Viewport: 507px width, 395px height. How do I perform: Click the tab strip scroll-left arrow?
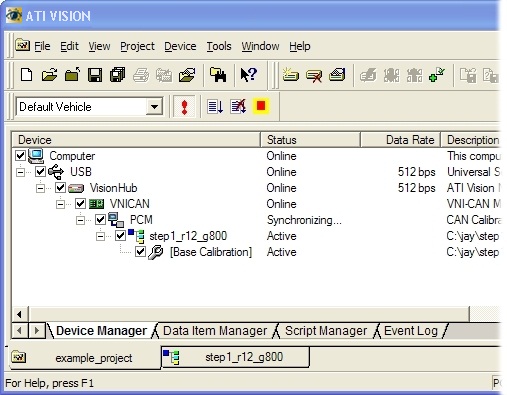coord(20,331)
